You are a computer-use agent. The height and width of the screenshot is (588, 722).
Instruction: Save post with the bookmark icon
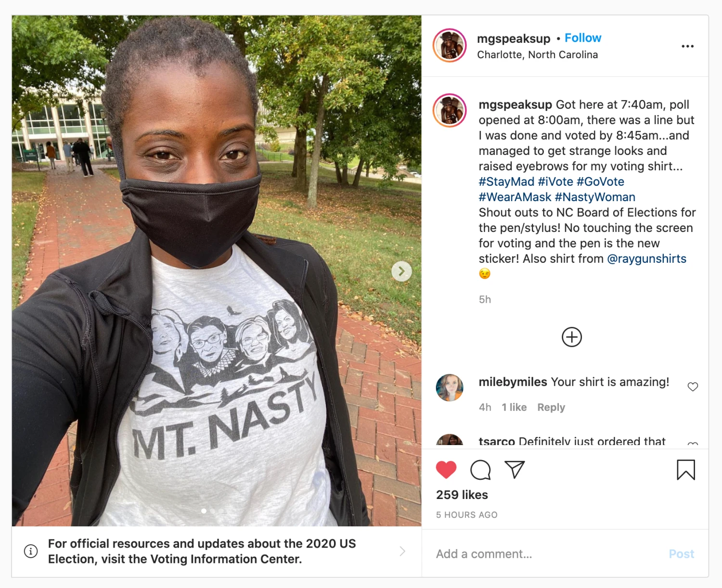(685, 470)
